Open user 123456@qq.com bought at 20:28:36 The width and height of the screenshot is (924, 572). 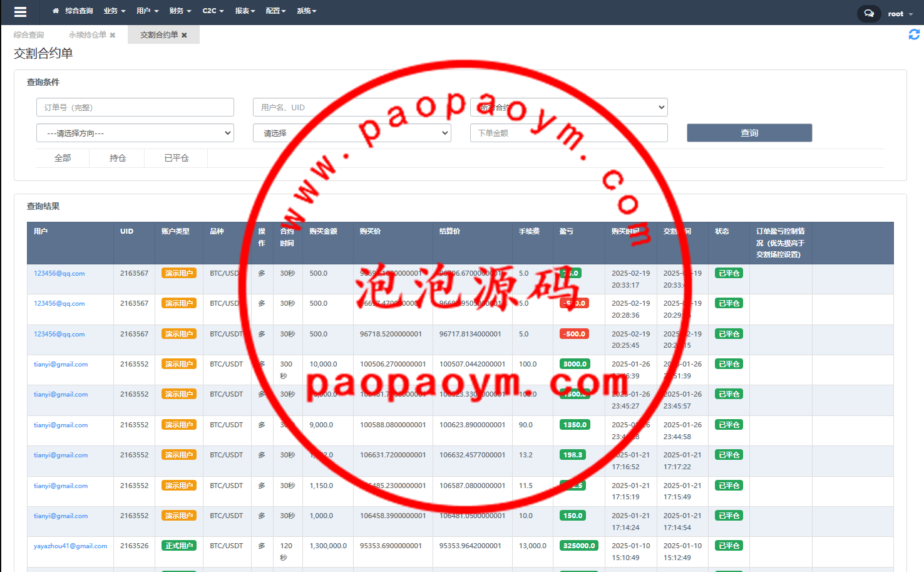pyautogui.click(x=59, y=303)
